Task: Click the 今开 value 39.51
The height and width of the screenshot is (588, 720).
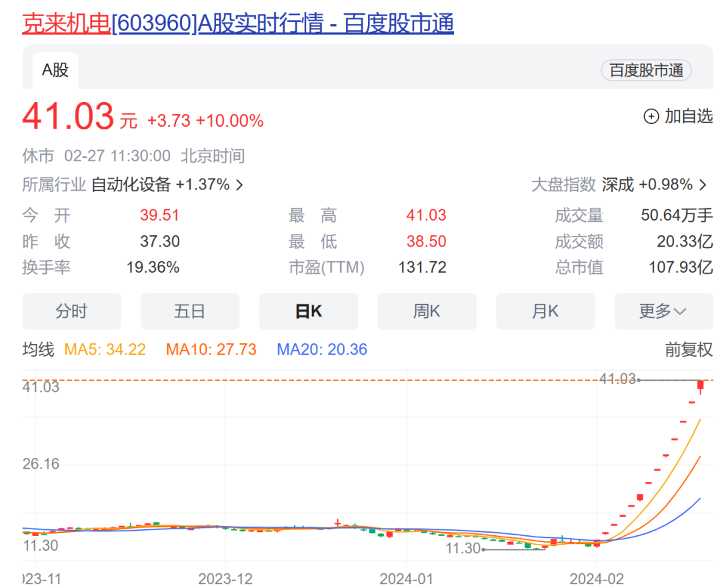Action: pos(160,215)
